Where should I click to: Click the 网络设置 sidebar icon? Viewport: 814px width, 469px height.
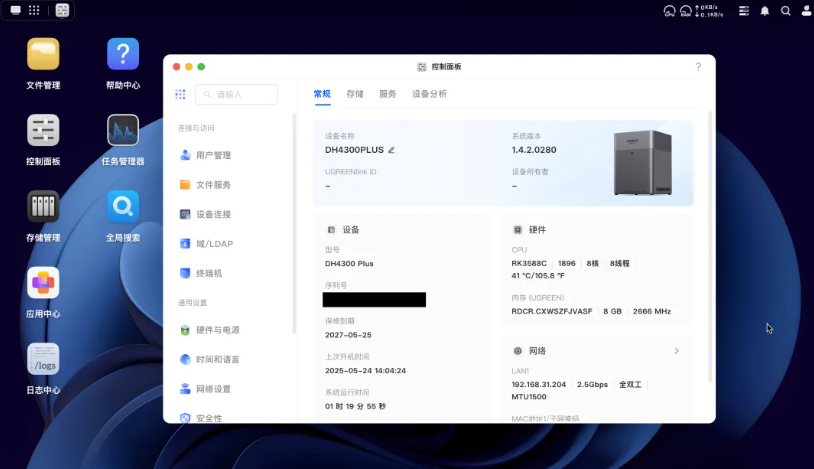pyautogui.click(x=185, y=388)
